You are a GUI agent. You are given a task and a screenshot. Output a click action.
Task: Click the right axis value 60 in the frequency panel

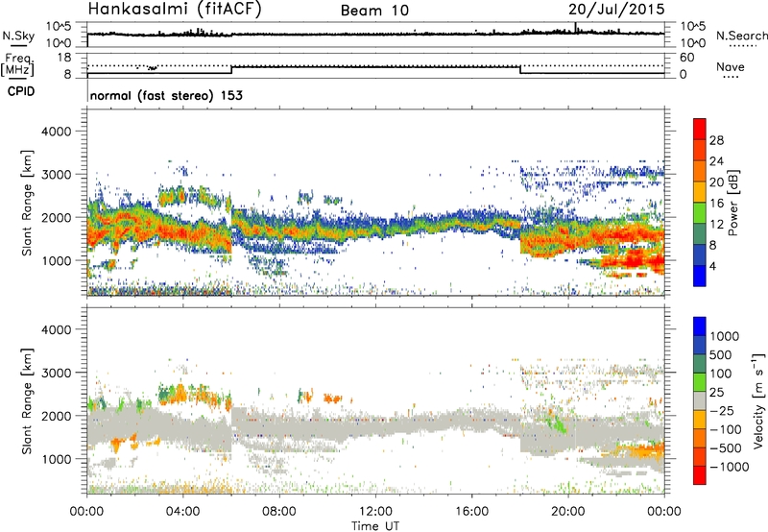click(687, 58)
